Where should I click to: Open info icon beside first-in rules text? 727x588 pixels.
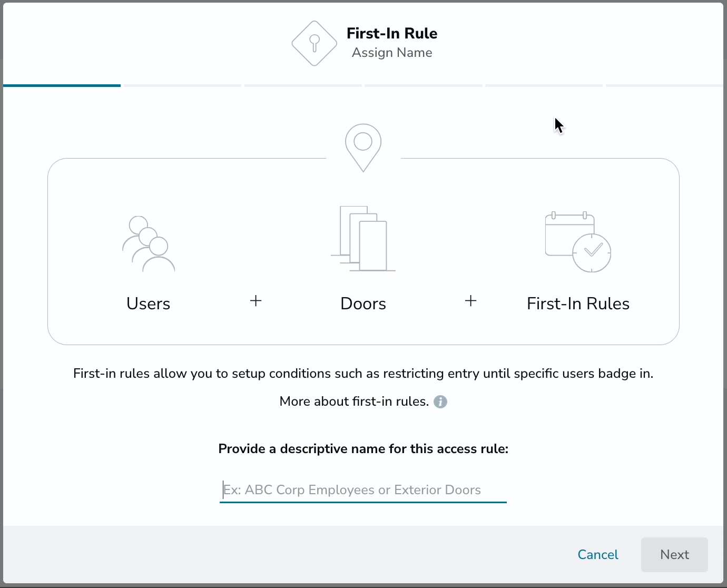[x=440, y=402]
